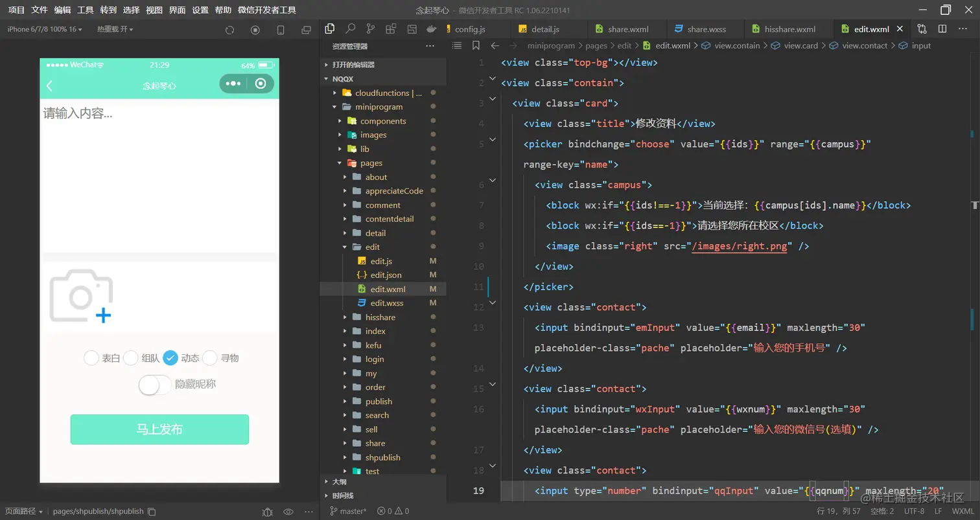Click the explorer three-dots more actions
The image size is (980, 520).
pos(430,46)
